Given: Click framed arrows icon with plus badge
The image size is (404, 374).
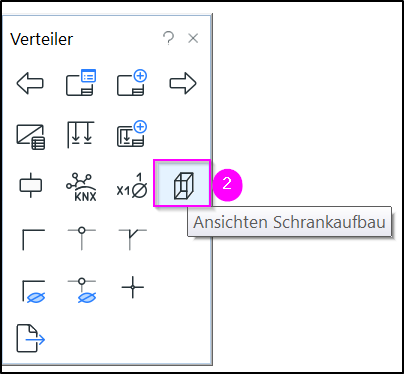Looking at the screenshot, I should pyautogui.click(x=132, y=134).
